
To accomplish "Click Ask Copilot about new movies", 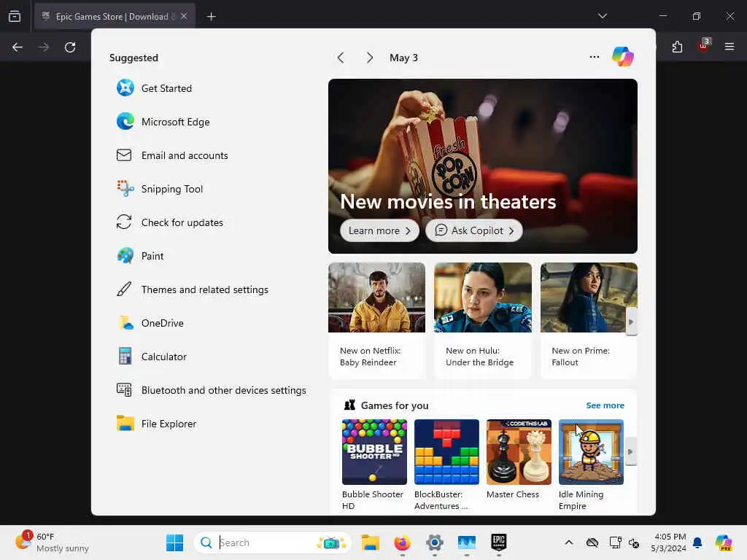I will (474, 230).
